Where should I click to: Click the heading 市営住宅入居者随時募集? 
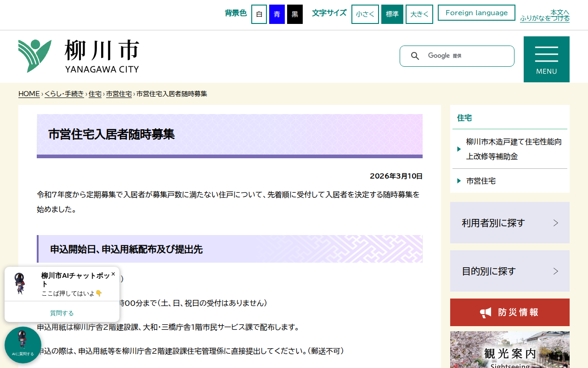click(112, 134)
